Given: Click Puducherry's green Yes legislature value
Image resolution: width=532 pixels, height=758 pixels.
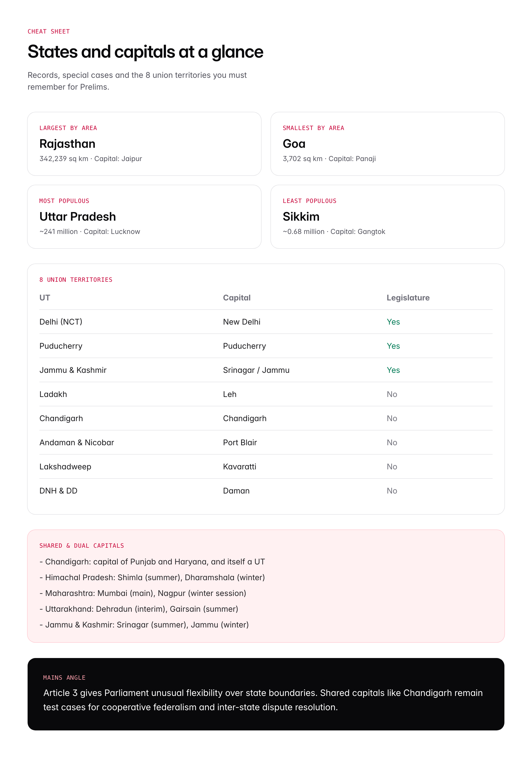Looking at the screenshot, I should [x=393, y=346].
